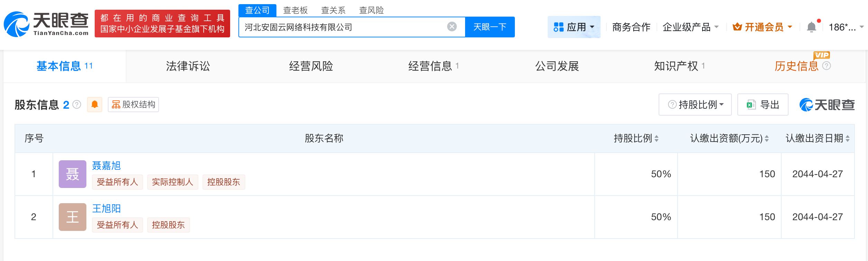
Task: Click 聂嘉旭 purple avatar thumbnail
Action: coord(72,174)
